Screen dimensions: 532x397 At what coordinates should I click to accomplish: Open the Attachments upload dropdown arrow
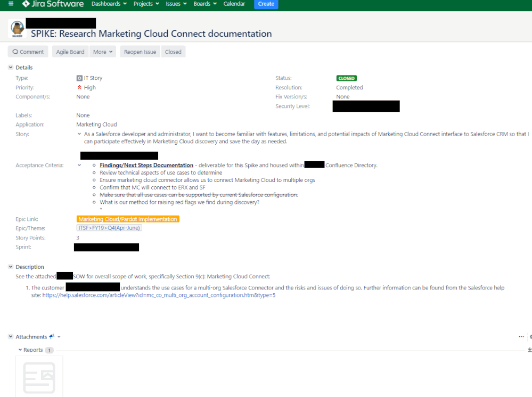point(59,337)
